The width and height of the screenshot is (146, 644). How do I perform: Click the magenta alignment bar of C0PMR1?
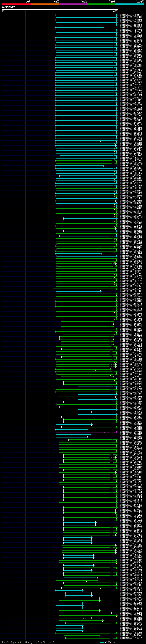(87, 432)
